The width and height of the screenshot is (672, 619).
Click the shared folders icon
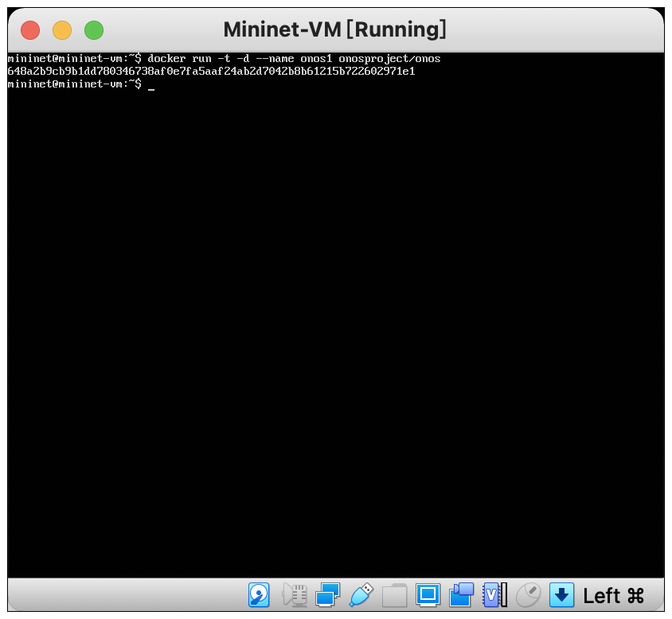pos(394,594)
